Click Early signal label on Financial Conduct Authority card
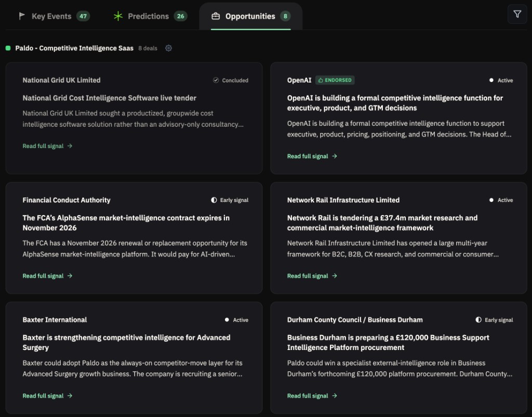532x417 pixels. (234, 200)
